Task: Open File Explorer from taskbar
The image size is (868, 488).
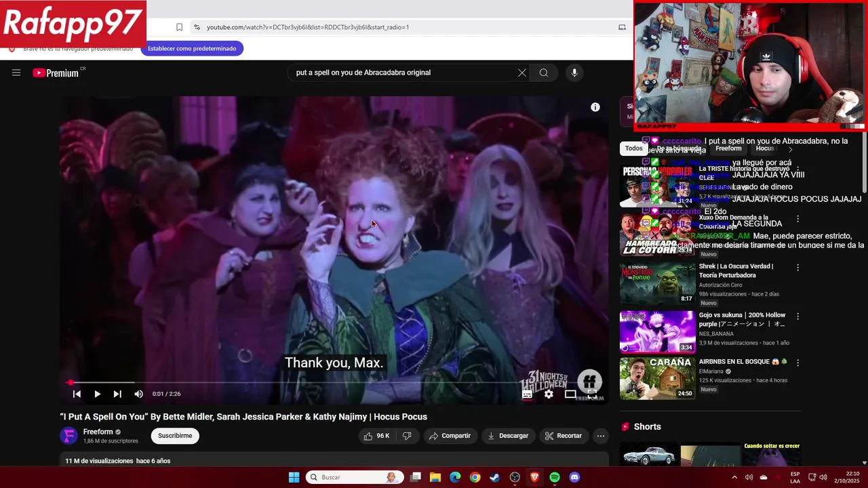Action: [x=435, y=477]
